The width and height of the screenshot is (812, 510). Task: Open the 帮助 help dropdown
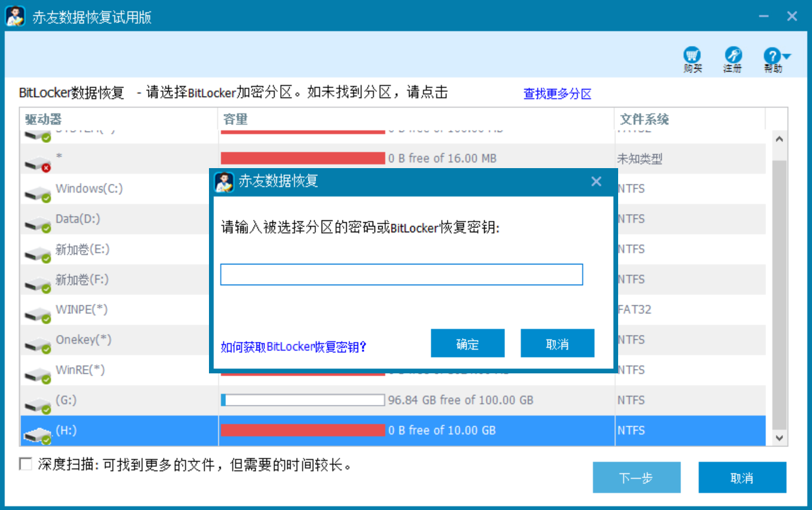tap(776, 60)
